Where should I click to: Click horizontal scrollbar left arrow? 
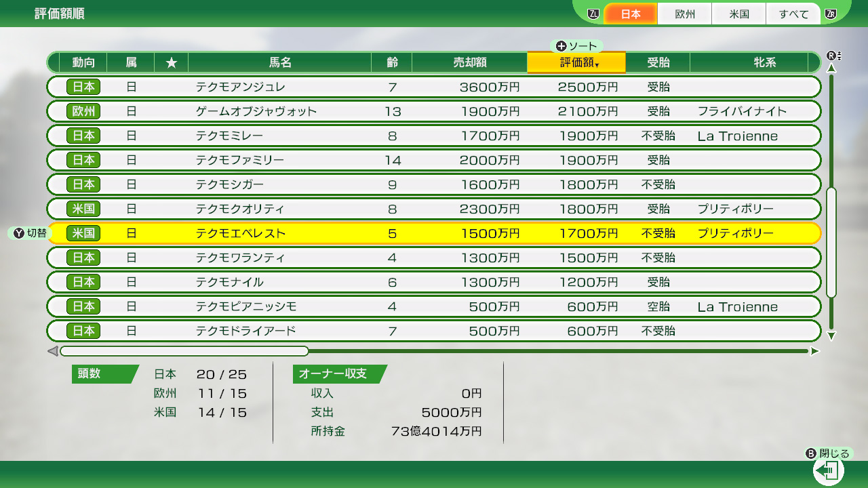(x=52, y=351)
